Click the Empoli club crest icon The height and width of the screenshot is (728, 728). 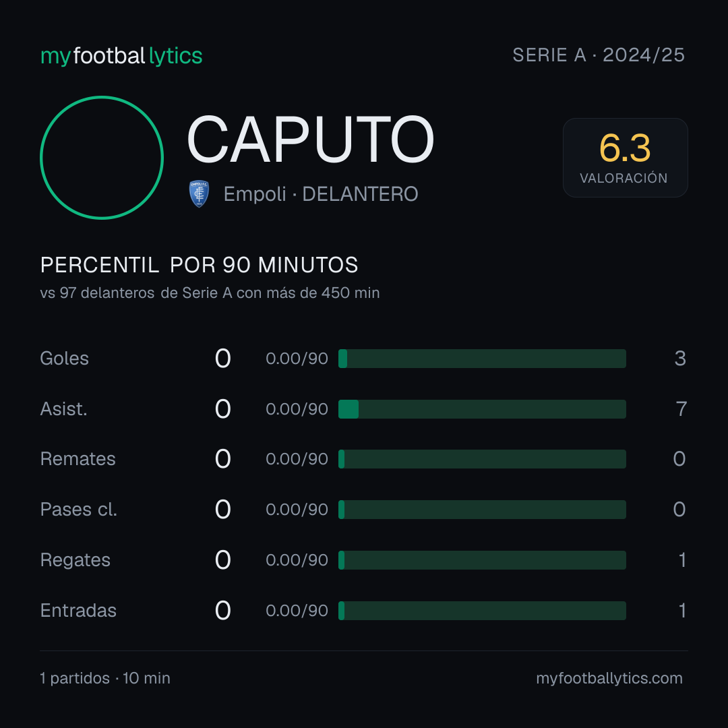point(199,193)
